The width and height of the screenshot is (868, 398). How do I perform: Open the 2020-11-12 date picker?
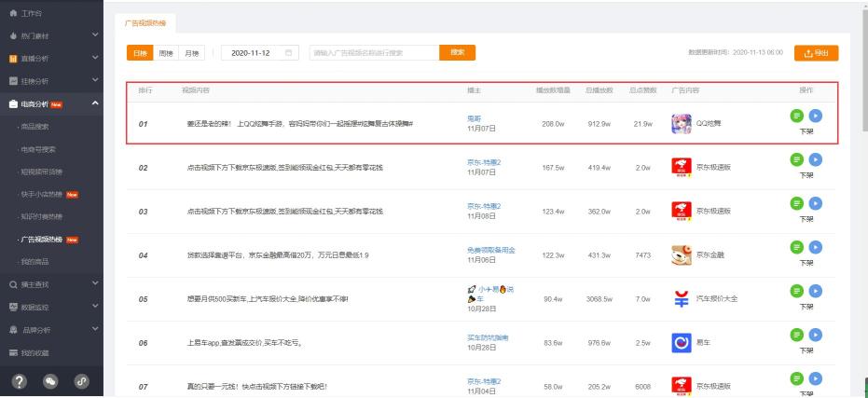260,53
